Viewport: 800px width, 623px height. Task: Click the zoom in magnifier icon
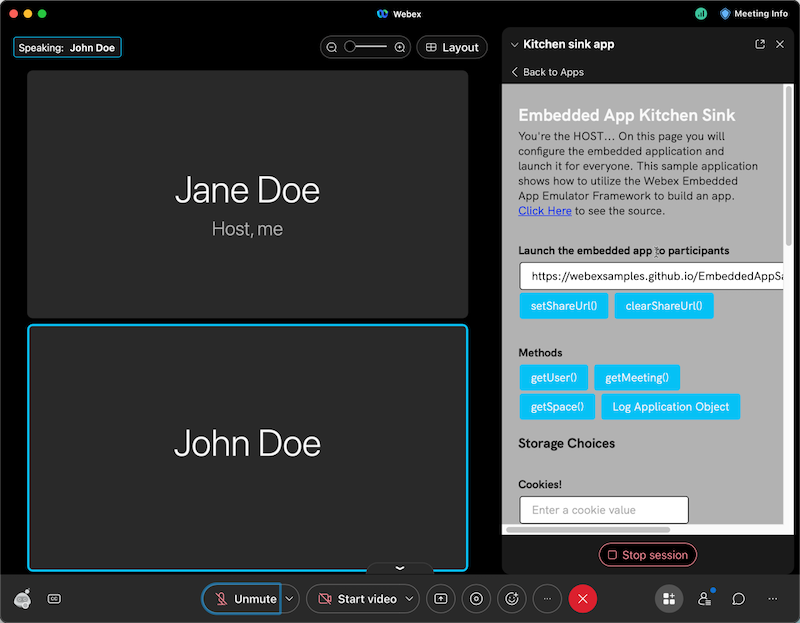400,47
